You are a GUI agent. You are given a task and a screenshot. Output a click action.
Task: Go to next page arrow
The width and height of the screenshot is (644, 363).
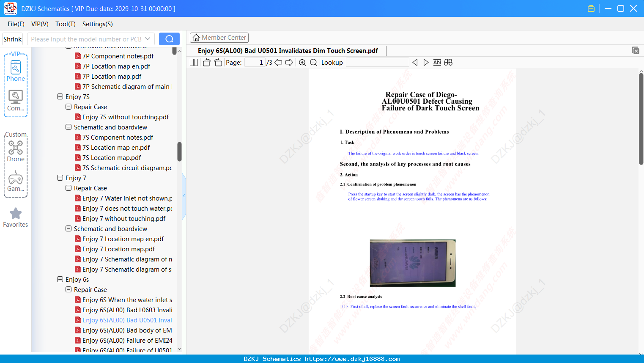tap(289, 63)
